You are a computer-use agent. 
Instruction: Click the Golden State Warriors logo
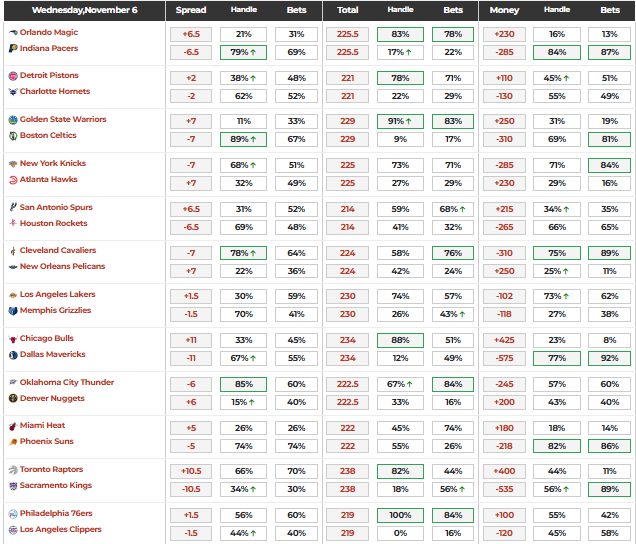[x=13, y=120]
